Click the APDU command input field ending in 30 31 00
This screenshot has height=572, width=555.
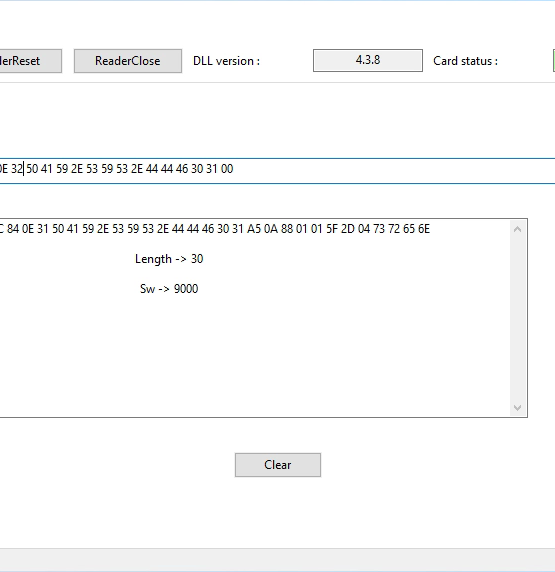[x=277, y=171]
